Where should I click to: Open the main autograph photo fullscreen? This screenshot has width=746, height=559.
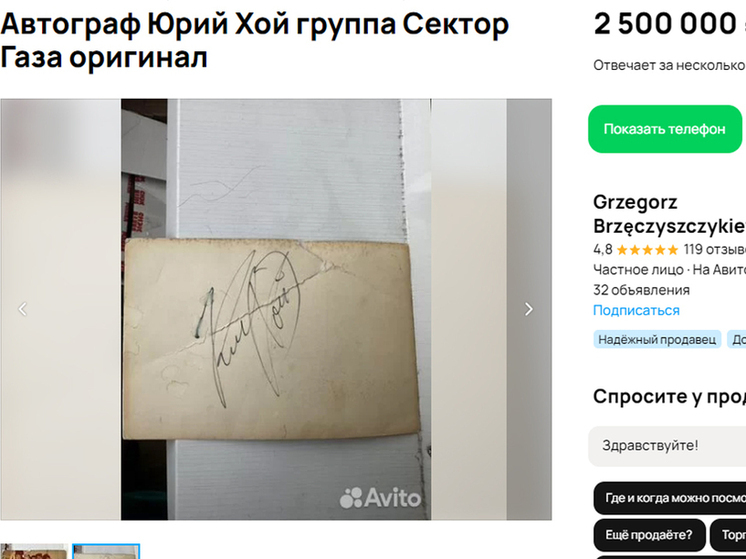[x=276, y=309]
